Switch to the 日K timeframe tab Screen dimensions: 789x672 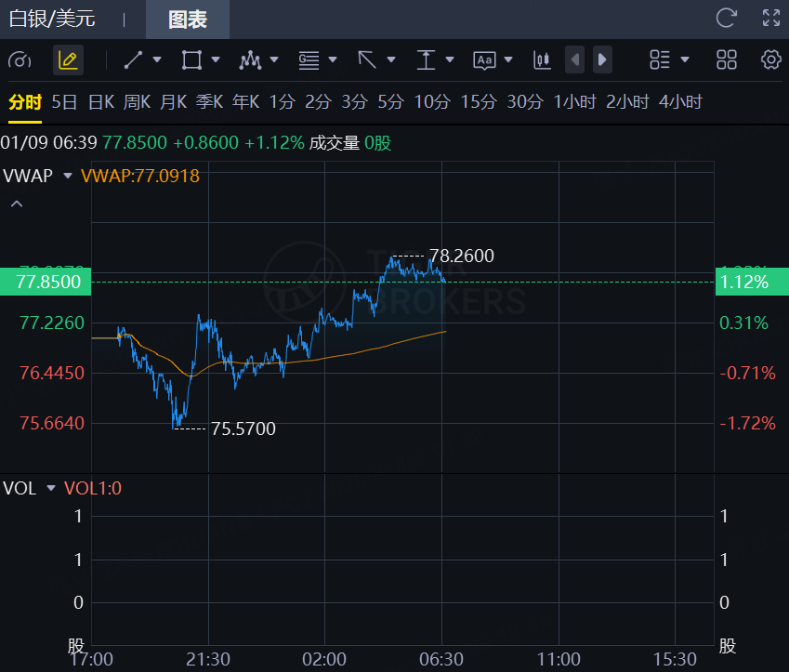point(100,102)
